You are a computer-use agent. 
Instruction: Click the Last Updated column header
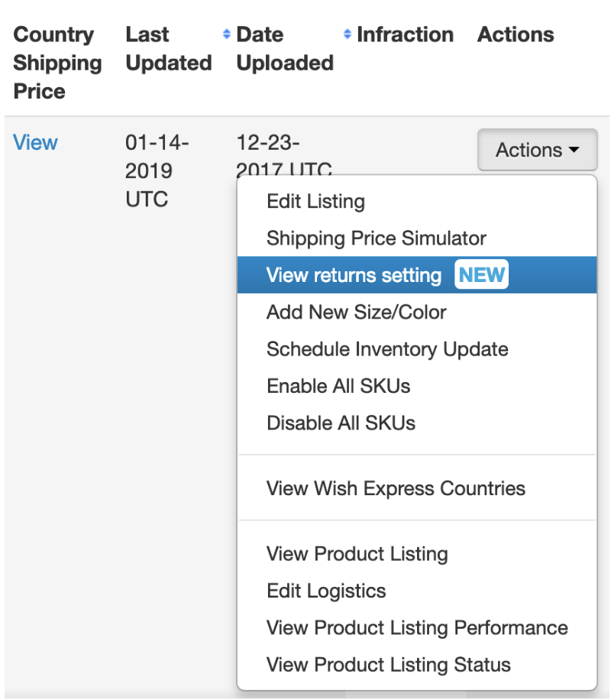point(168,49)
